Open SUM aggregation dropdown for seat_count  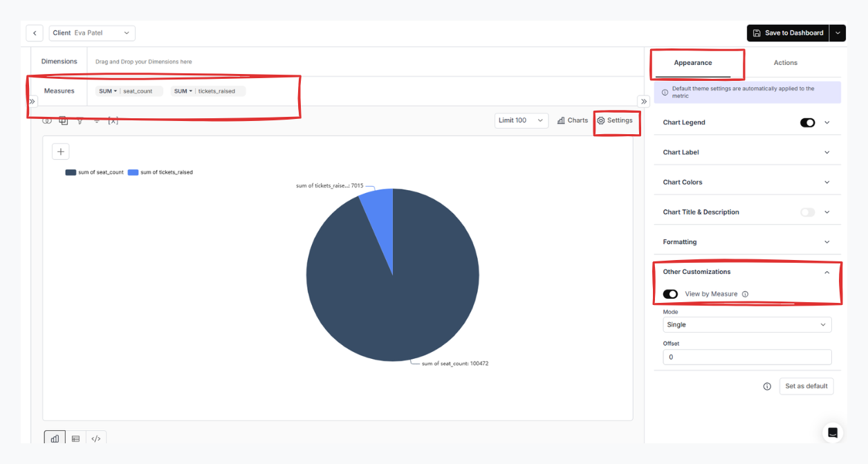click(108, 91)
